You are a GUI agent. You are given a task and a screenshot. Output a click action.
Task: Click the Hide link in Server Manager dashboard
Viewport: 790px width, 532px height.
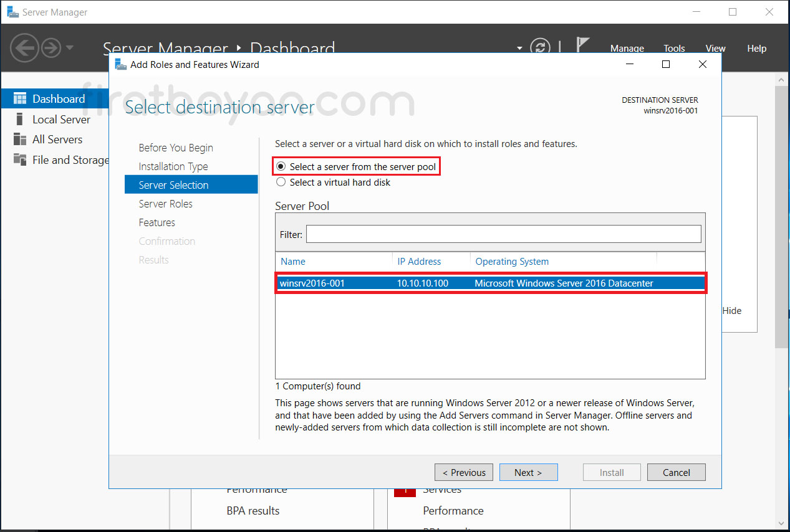point(732,310)
